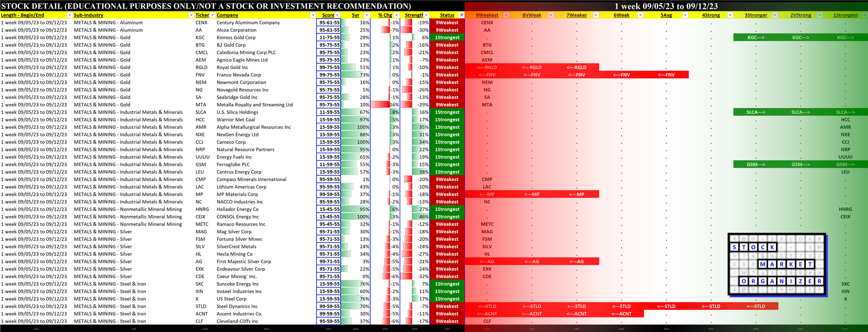Select the Hallador Energy Co cell

266,209
